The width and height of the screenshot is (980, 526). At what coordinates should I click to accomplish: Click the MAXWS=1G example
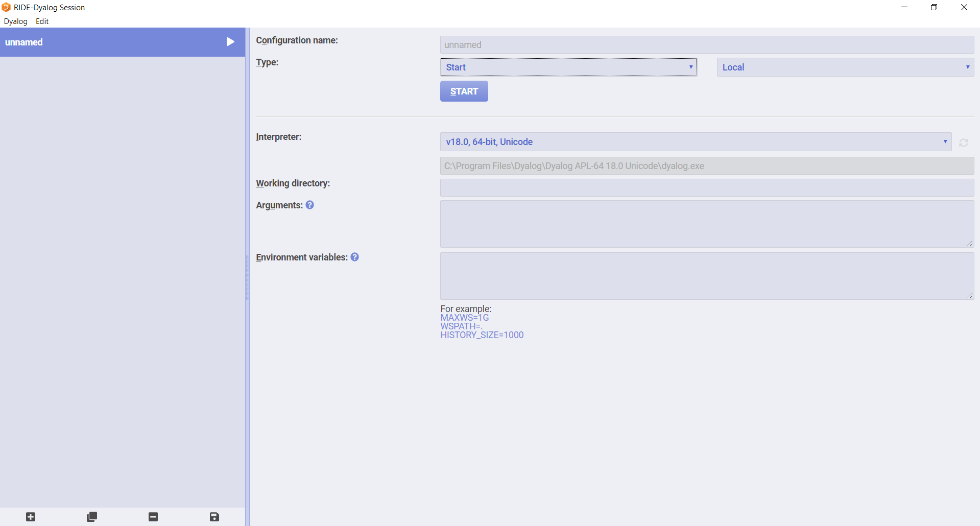pyautogui.click(x=465, y=318)
